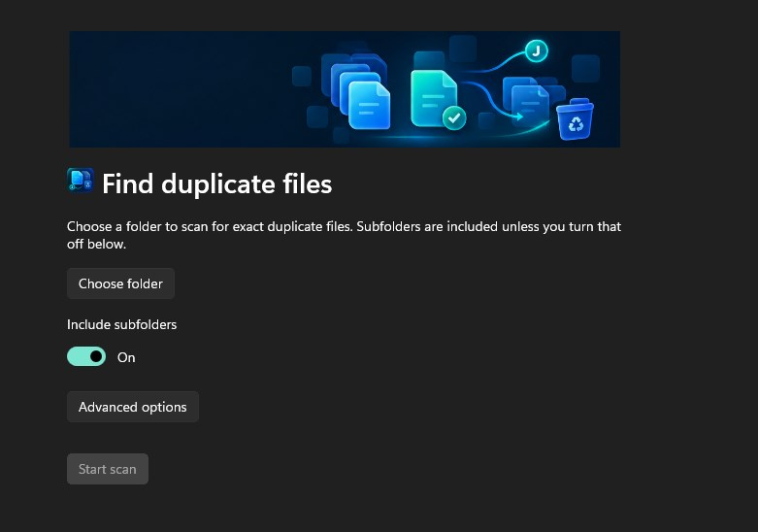Click the white recycling symbol on the bin

tap(576, 124)
